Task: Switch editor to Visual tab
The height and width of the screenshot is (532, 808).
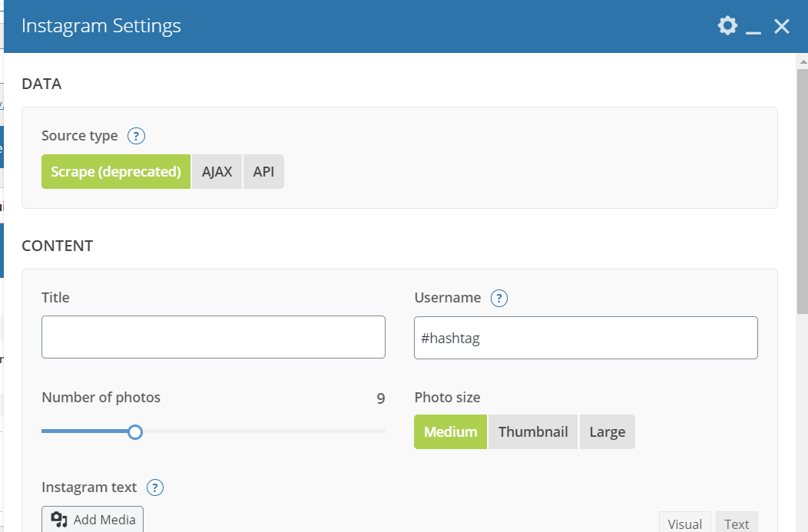Action: tap(684, 524)
